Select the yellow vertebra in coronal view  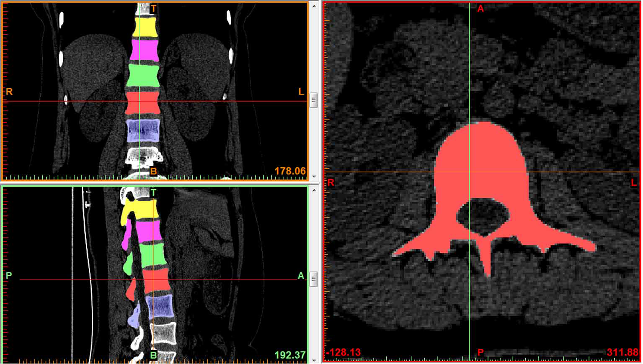[145, 27]
